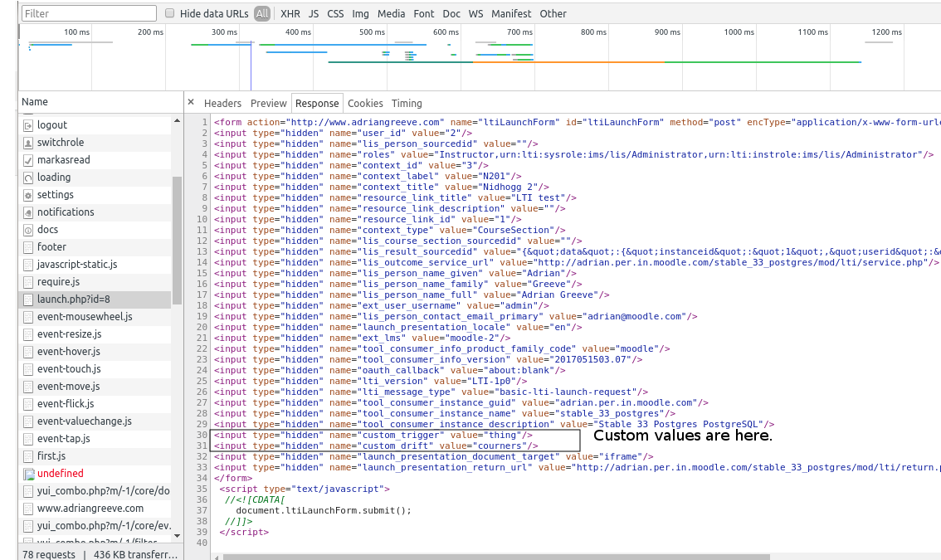Click the response horizontal scrollbar thumb
This screenshot has width=941, height=560.
pos(496,557)
